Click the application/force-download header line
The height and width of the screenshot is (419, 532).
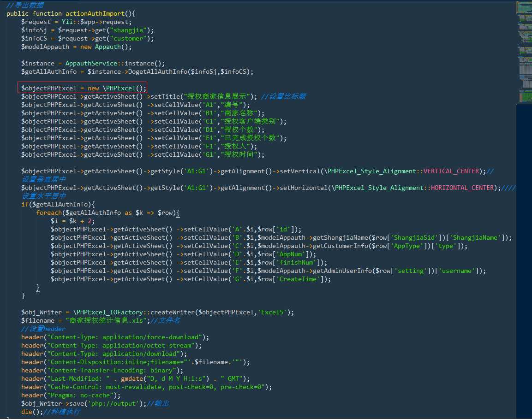[x=115, y=337]
